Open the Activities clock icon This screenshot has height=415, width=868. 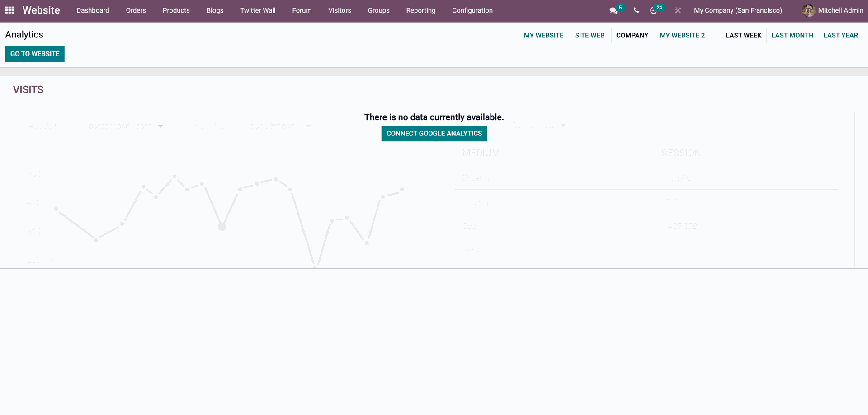tap(656, 10)
